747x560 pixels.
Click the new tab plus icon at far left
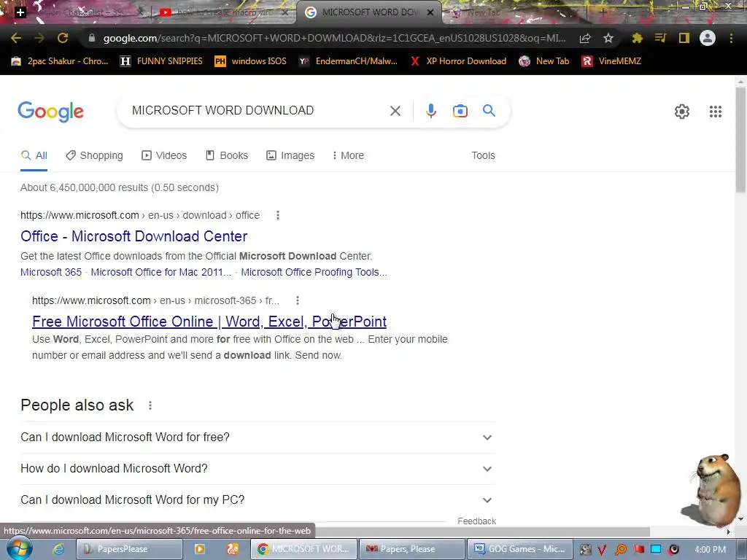click(20, 12)
